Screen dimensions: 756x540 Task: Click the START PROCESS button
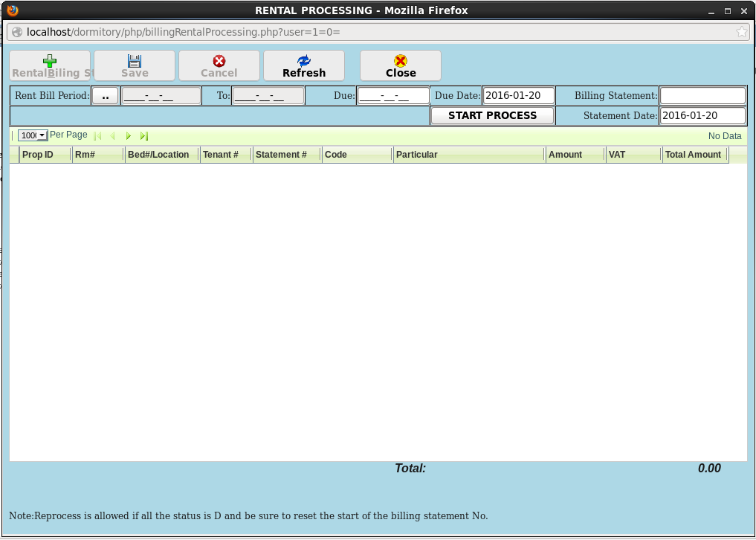[492, 116]
